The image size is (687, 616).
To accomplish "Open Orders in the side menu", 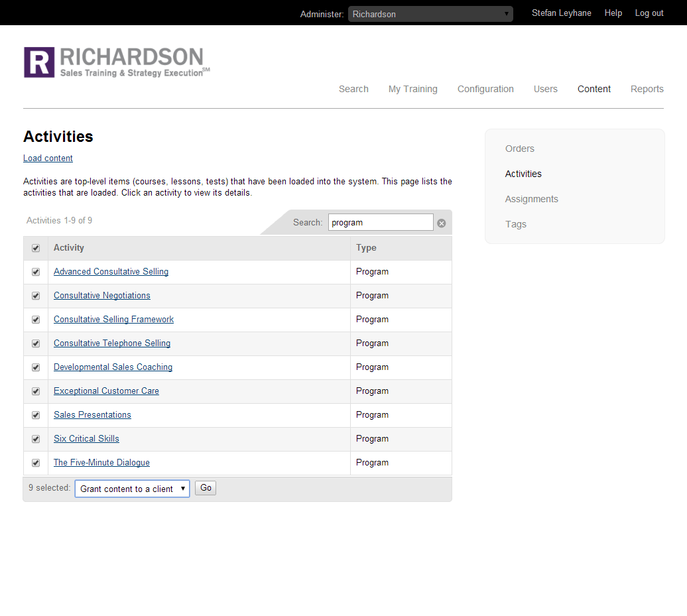I will (x=520, y=149).
